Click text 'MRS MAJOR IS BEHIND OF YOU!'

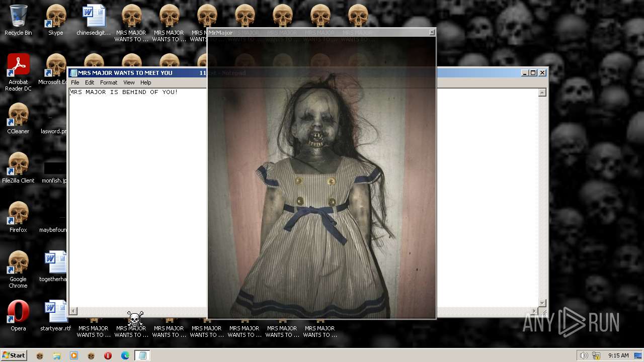124,92
